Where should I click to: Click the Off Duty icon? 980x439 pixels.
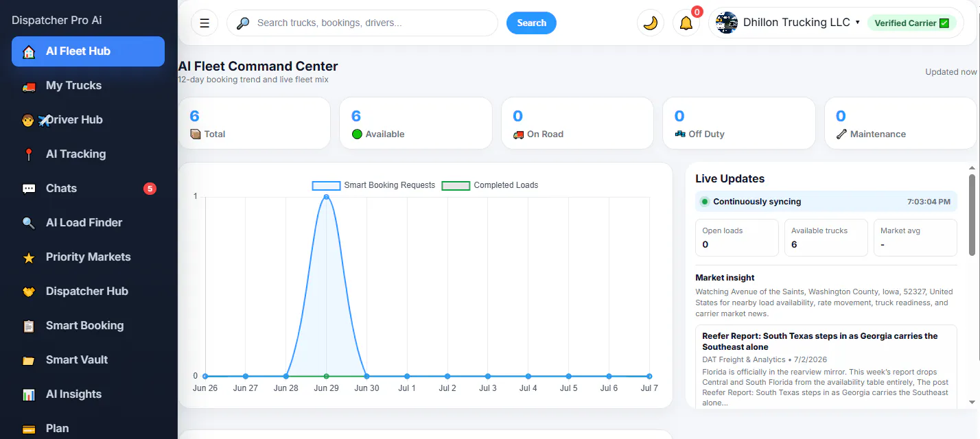click(x=680, y=134)
